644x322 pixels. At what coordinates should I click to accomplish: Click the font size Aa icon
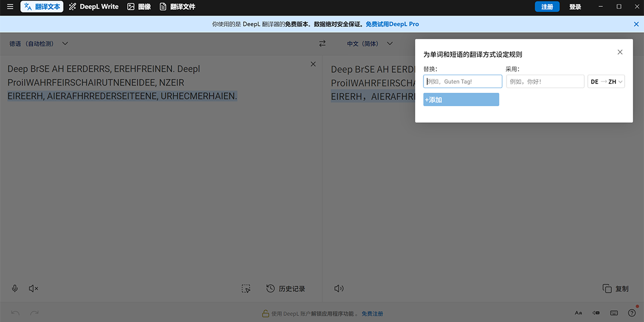pos(579,313)
